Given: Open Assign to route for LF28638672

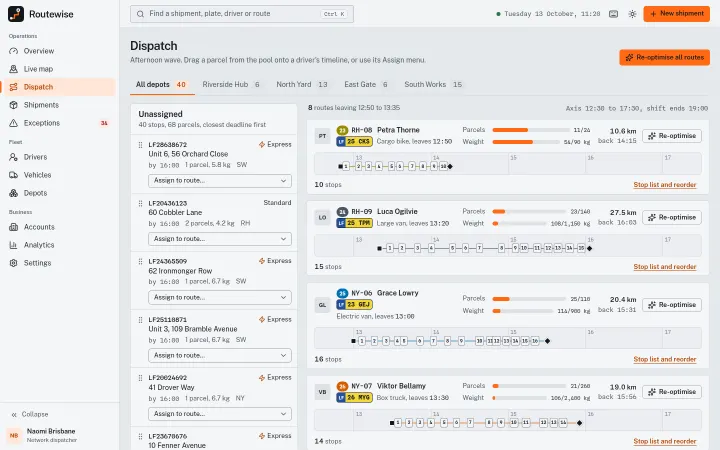Looking at the screenshot, I should (219, 181).
